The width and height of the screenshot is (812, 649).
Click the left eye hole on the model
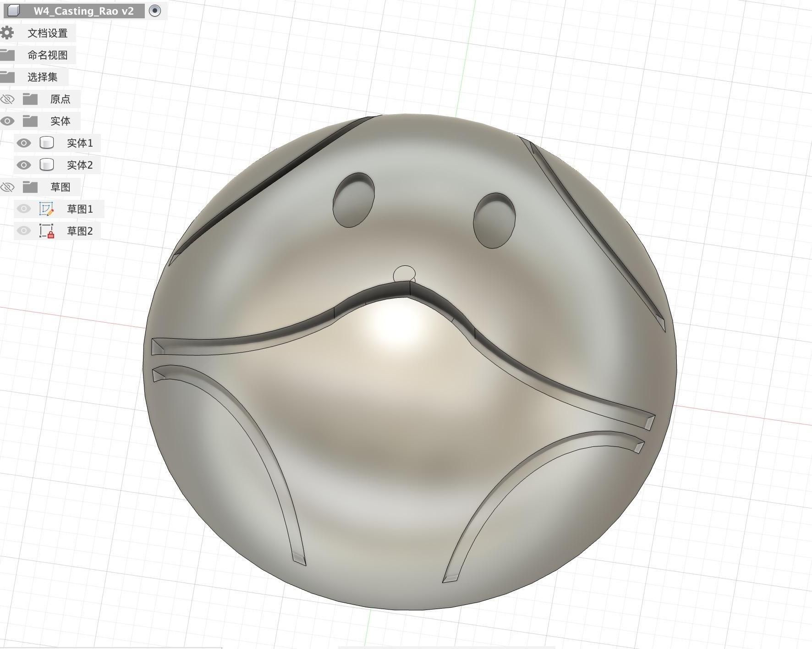coord(353,200)
